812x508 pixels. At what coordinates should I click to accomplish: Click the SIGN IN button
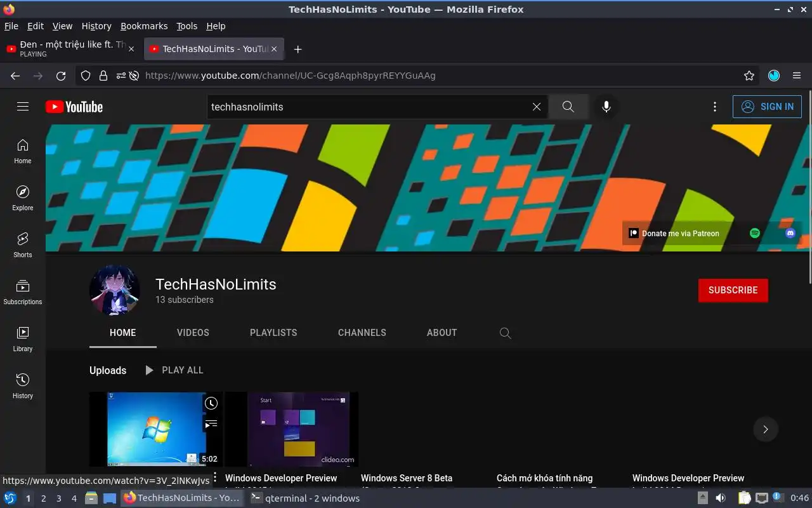tap(767, 107)
